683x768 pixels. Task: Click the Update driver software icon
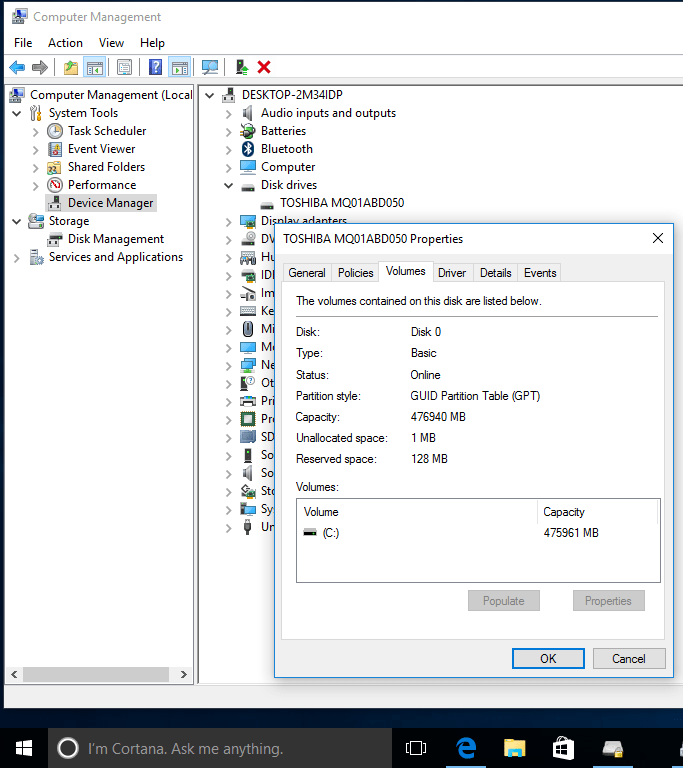click(242, 67)
